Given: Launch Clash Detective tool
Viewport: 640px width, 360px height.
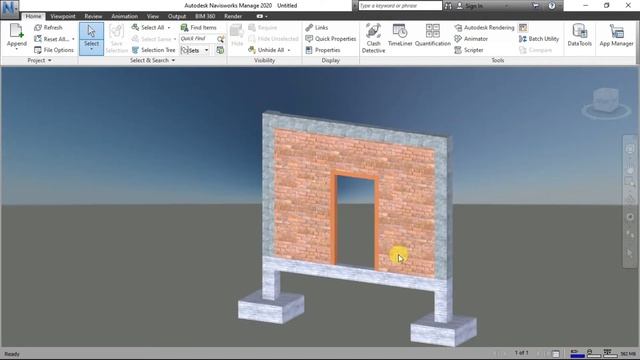Looking at the screenshot, I should click(373, 38).
